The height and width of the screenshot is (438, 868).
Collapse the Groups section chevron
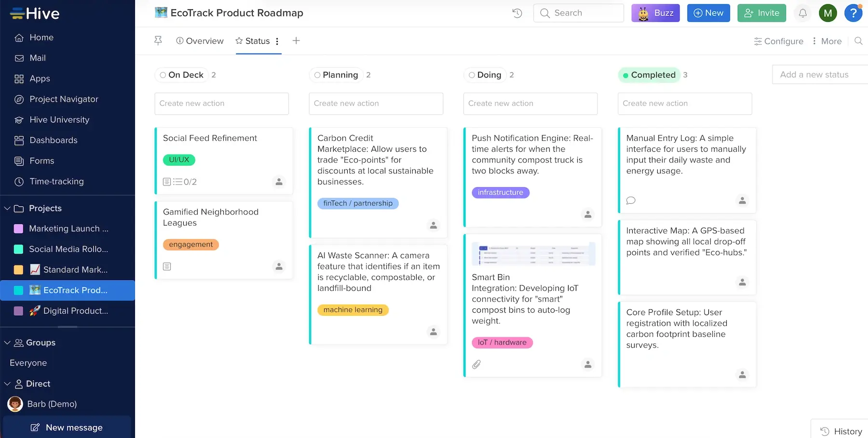coord(7,343)
